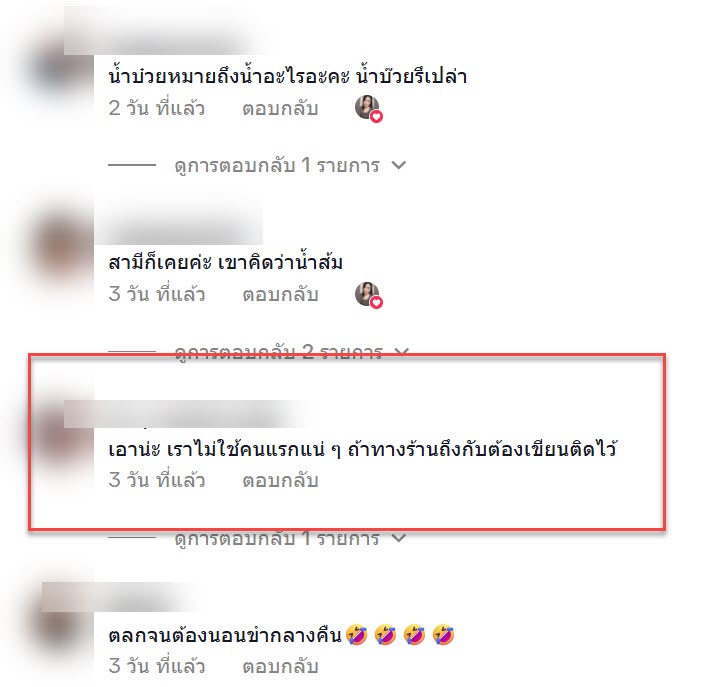This screenshot has width=720, height=687.
Task: Click blurred profile avatar of the first commenter
Action: pyautogui.click(x=60, y=69)
